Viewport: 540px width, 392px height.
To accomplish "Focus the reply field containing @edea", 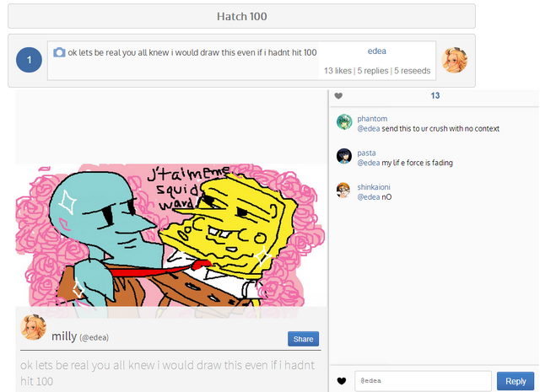I will [424, 381].
